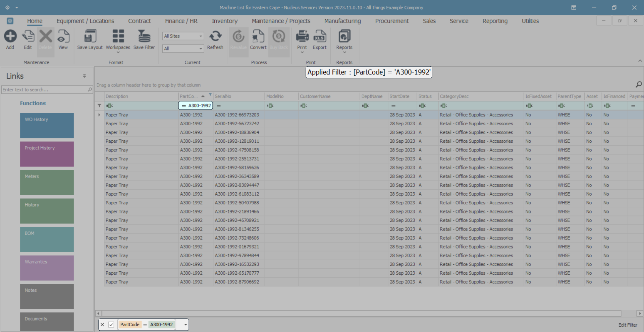This screenshot has width=644, height=332.
Task: Open the Finance / HR tab
Action: 181,21
